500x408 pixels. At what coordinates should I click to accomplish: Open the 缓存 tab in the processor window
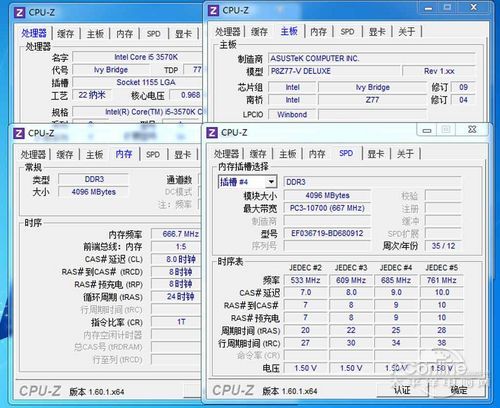[65, 34]
